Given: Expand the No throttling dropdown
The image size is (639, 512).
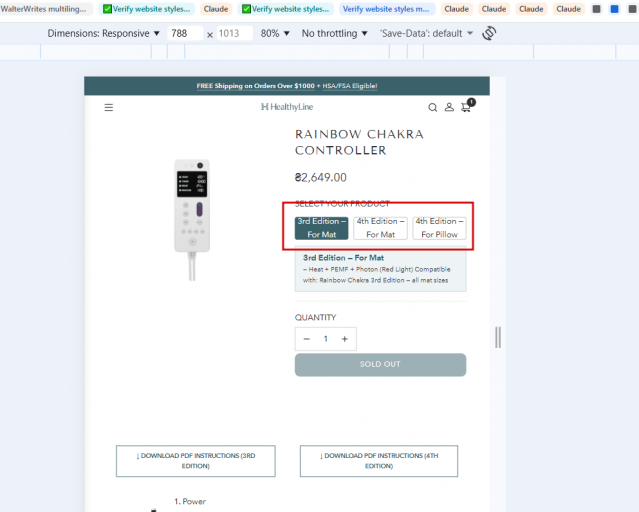Looking at the screenshot, I should [x=335, y=33].
